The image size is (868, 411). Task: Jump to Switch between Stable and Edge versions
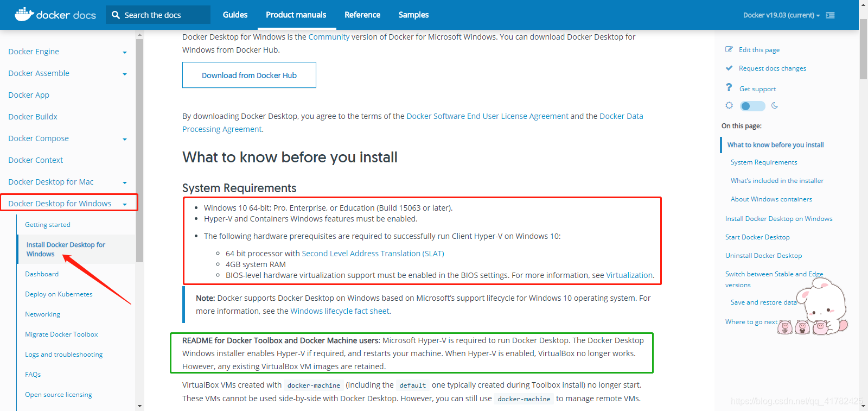click(774, 280)
